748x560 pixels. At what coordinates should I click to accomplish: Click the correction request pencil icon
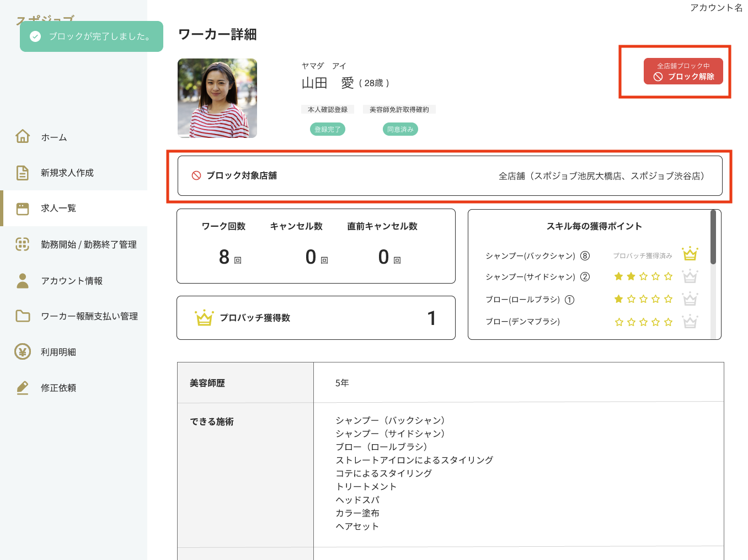point(23,388)
